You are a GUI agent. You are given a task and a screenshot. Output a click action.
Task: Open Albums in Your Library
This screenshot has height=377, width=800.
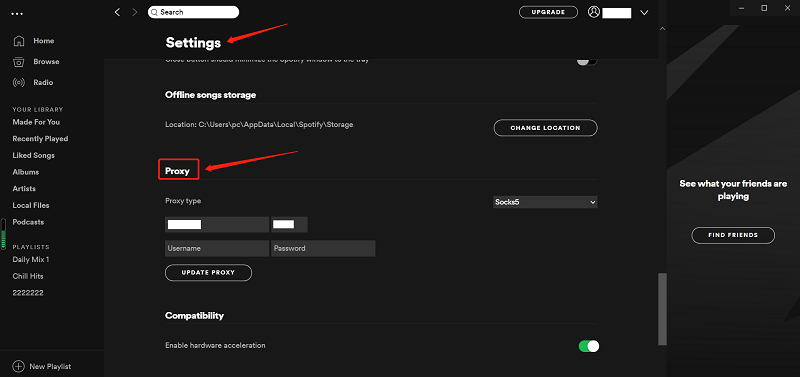(x=26, y=172)
